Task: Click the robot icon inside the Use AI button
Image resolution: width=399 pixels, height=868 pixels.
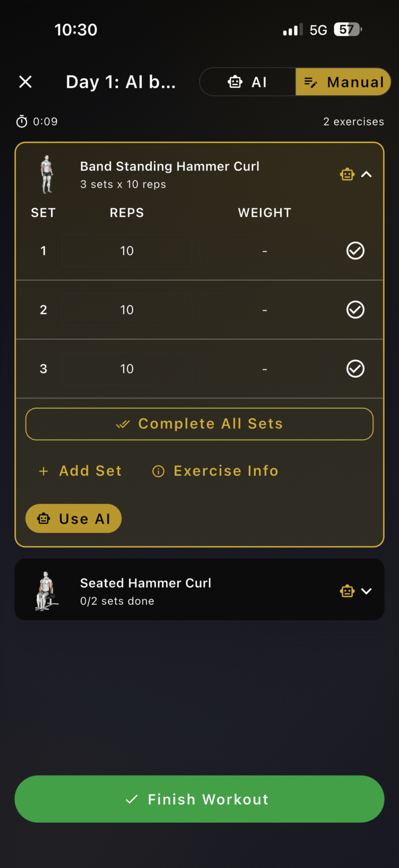Action: [44, 518]
